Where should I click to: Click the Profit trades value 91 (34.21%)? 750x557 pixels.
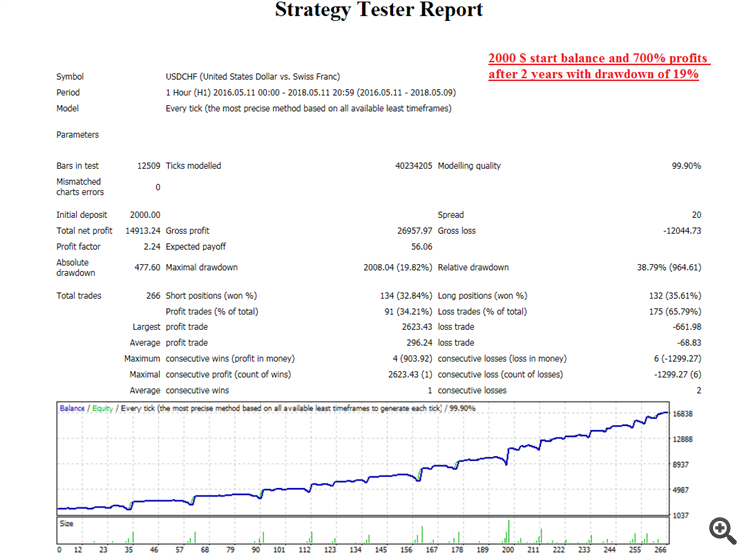408,312
